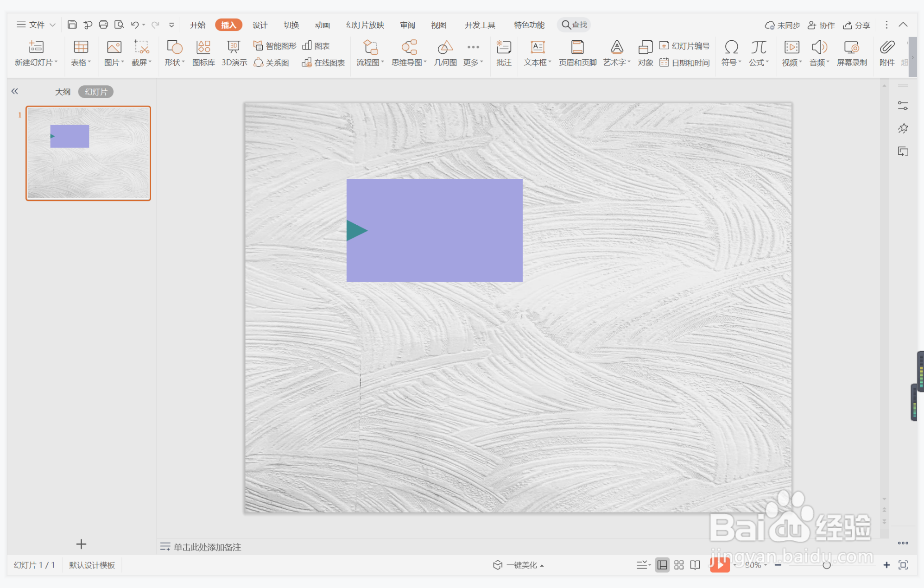
Task: Click the zoom slider handle
Action: (x=827, y=565)
